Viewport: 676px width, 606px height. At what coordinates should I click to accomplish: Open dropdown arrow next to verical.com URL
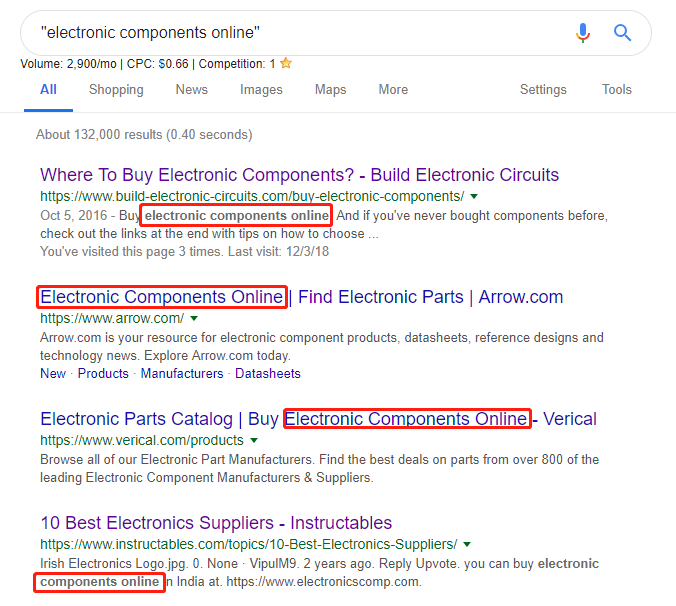[x=254, y=441]
